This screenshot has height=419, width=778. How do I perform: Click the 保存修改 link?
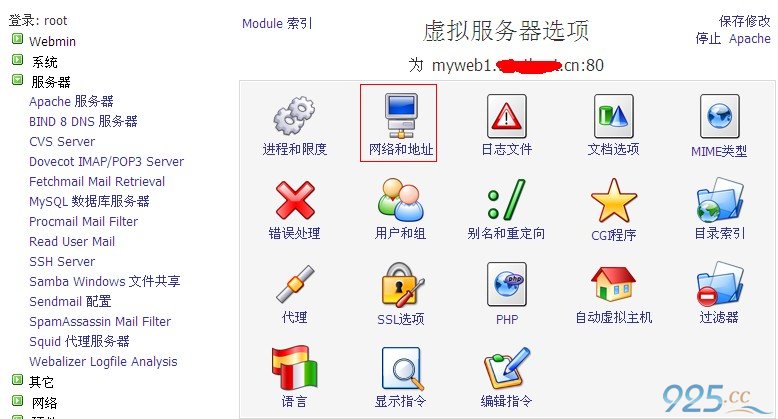click(745, 21)
